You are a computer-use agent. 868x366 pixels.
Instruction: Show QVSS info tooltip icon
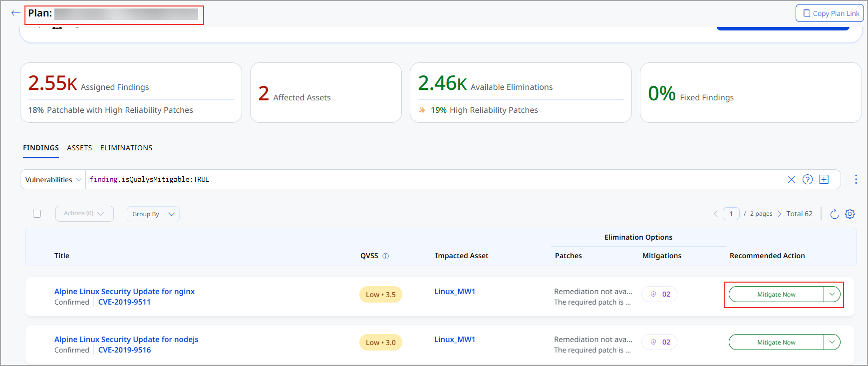(386, 256)
